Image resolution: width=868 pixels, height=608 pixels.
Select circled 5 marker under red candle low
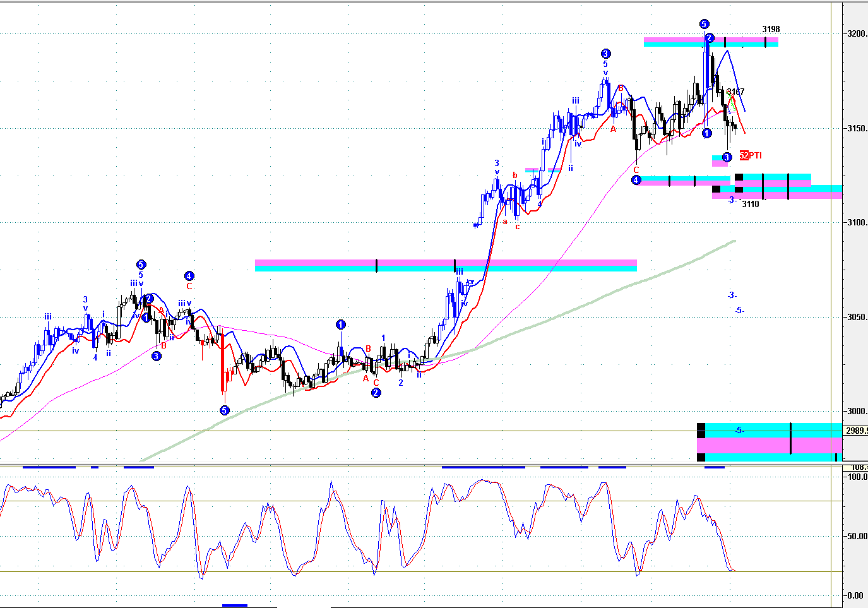coord(225,410)
